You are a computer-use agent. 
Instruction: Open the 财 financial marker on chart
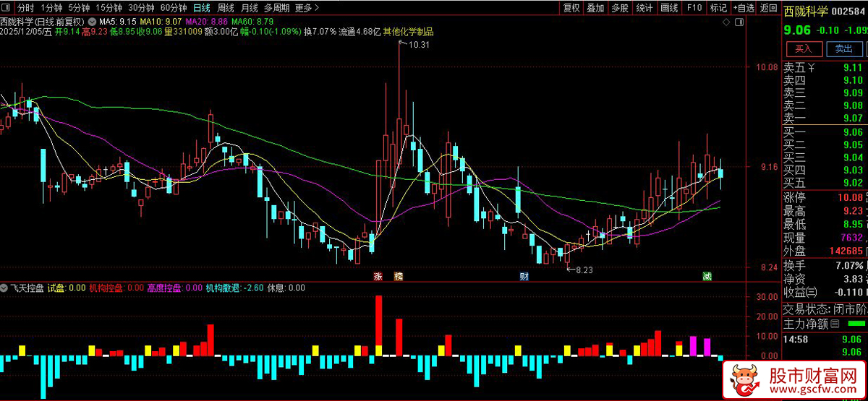click(524, 277)
